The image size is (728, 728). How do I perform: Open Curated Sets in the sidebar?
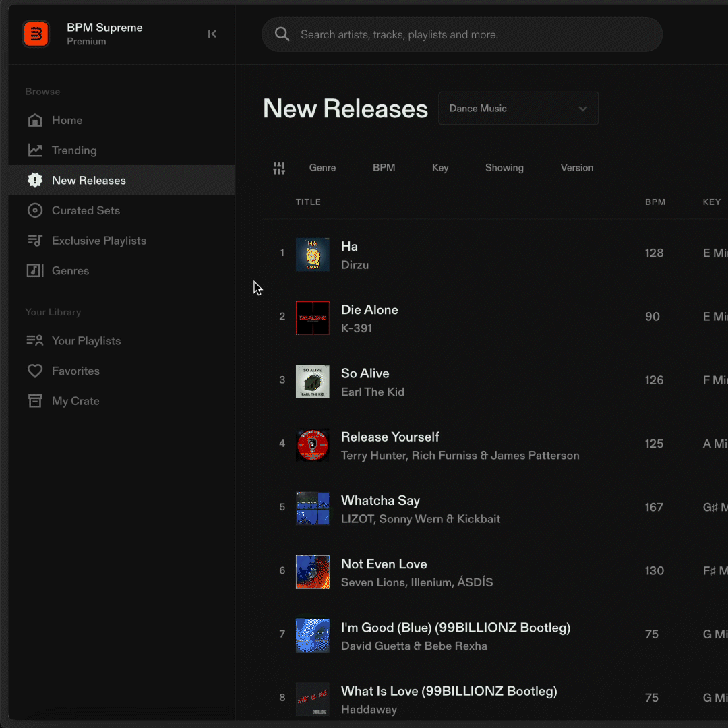point(121,210)
